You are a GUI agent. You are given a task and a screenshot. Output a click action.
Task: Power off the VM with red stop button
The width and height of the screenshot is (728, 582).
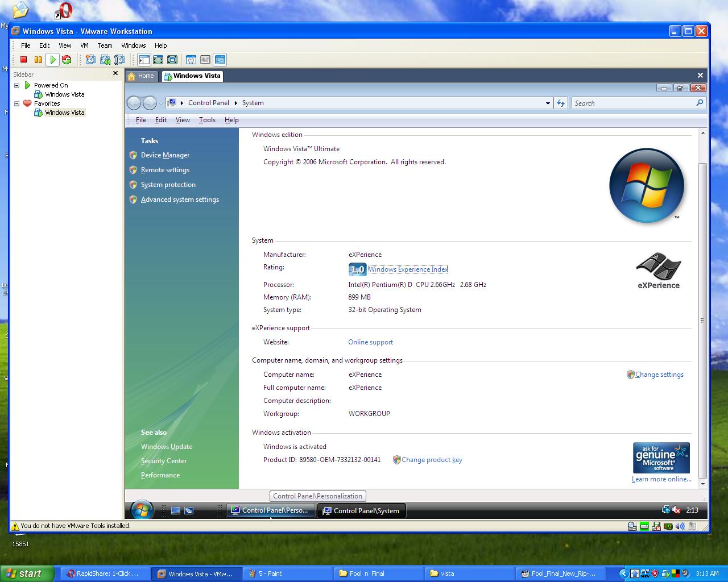point(23,60)
